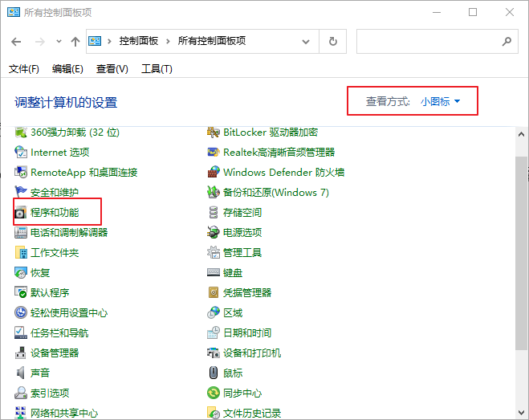
Task: Refresh the control panel view
Action: 333,42
